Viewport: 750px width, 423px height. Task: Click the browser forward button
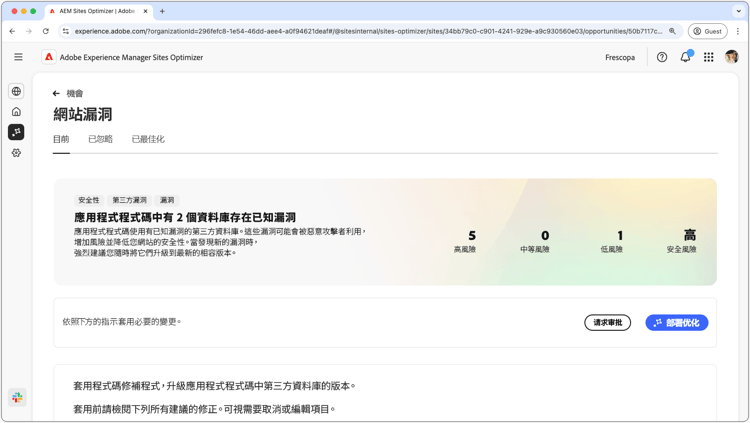[29, 31]
